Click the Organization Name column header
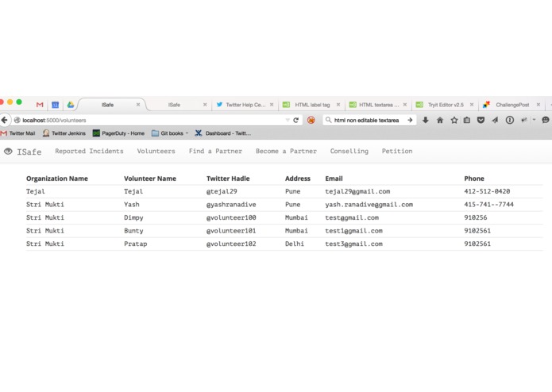The image size is (552, 392). click(x=57, y=179)
